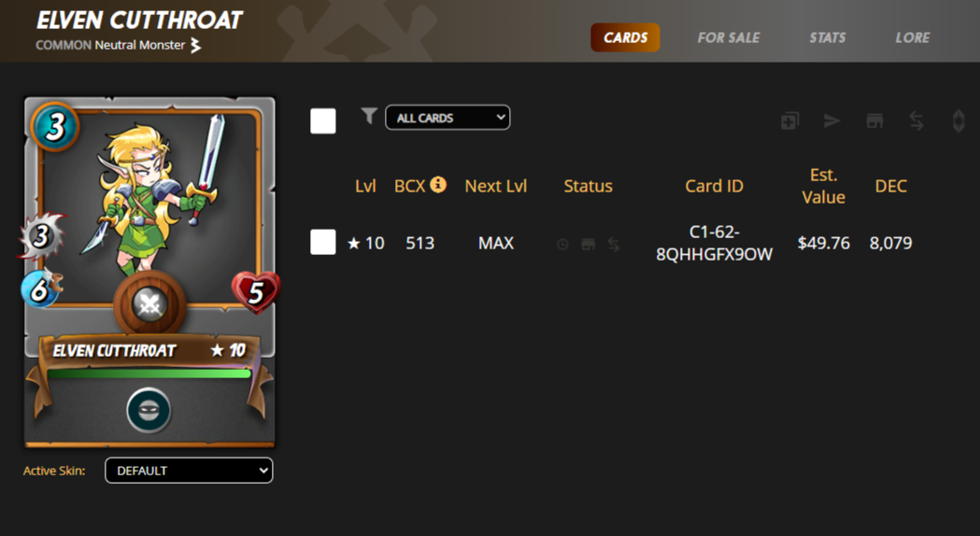Click the send cards paper-plane icon
This screenshot has height=536, width=980.
pyautogui.click(x=831, y=120)
